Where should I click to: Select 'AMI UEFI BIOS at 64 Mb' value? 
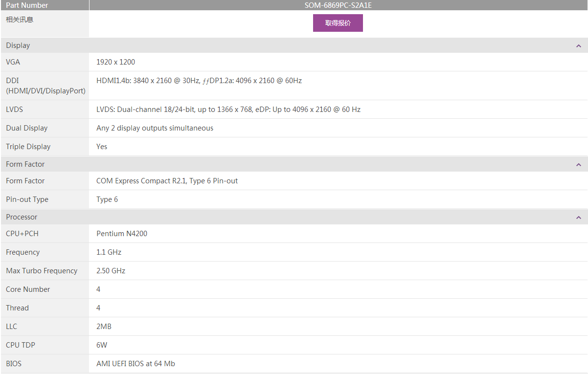click(136, 364)
